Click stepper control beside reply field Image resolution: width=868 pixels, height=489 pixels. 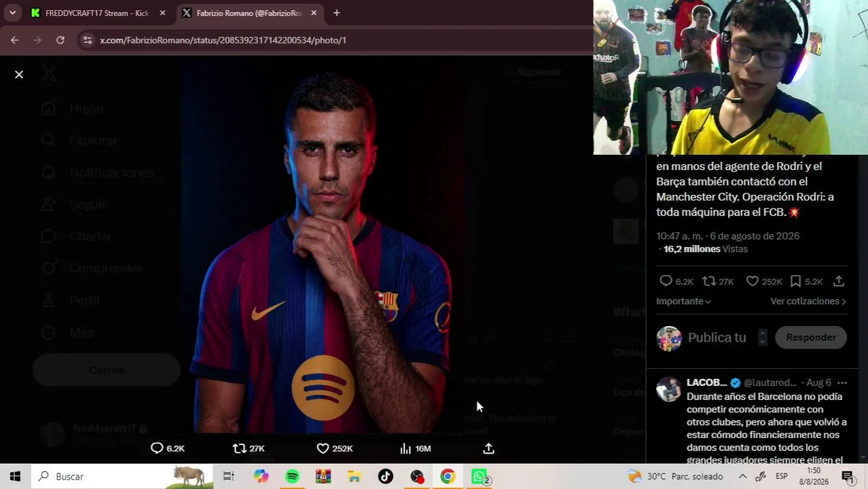click(x=762, y=338)
